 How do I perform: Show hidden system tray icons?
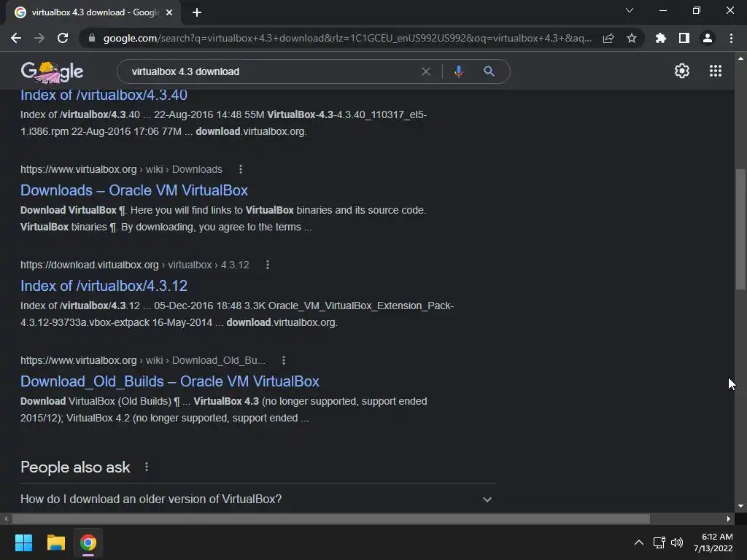(639, 542)
